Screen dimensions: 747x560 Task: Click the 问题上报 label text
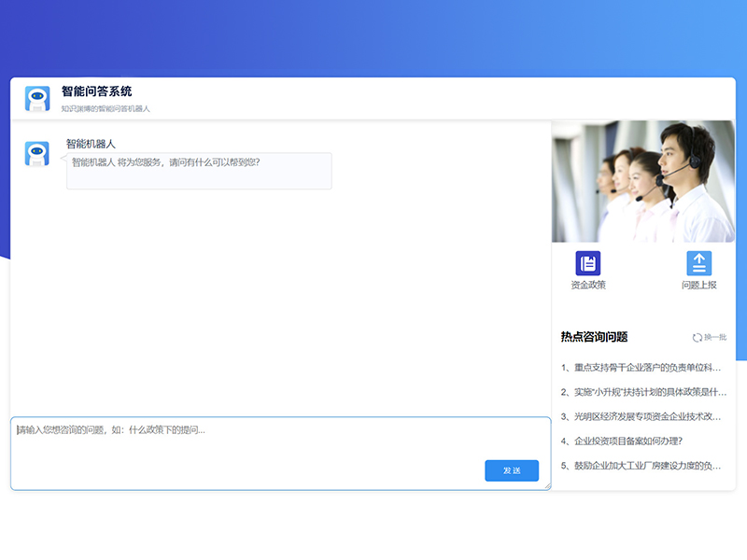click(698, 285)
